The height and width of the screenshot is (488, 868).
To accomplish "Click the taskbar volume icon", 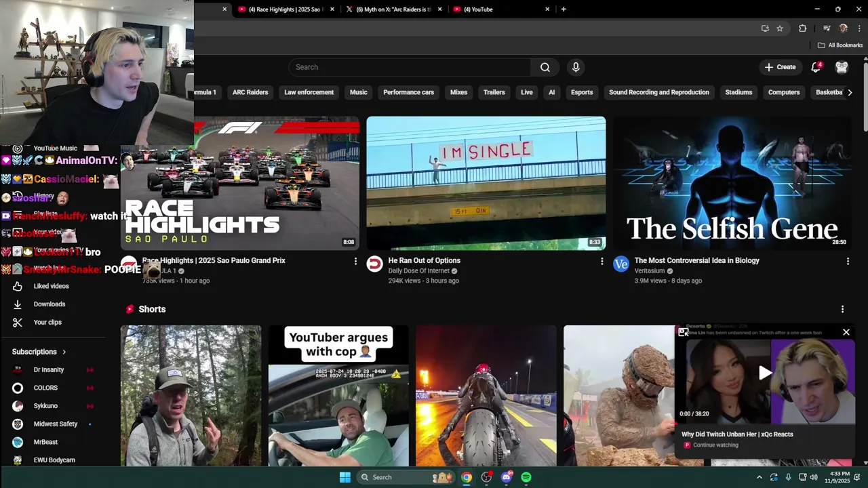I will pos(813,477).
